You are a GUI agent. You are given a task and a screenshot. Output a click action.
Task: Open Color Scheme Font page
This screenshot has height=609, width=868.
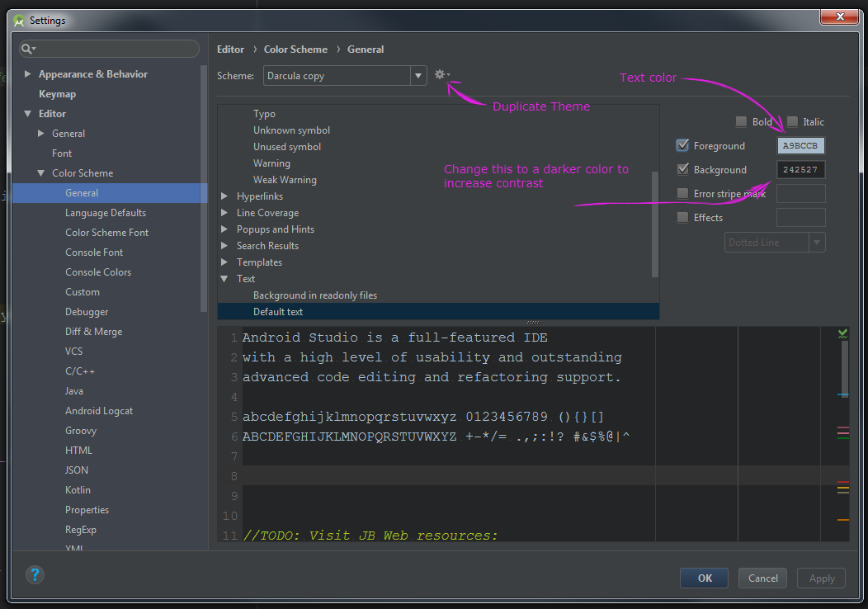click(106, 233)
